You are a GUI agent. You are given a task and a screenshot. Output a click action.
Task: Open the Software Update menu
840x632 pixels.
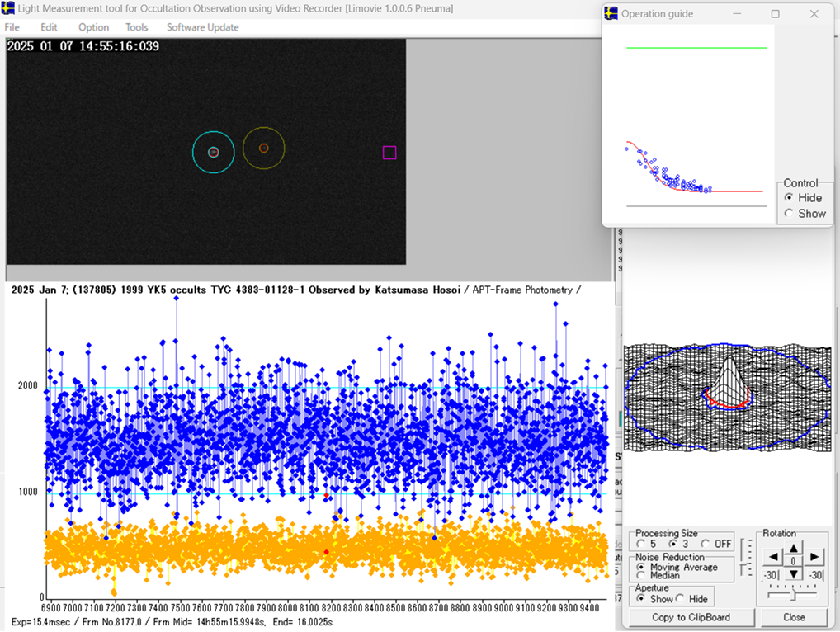click(x=202, y=27)
